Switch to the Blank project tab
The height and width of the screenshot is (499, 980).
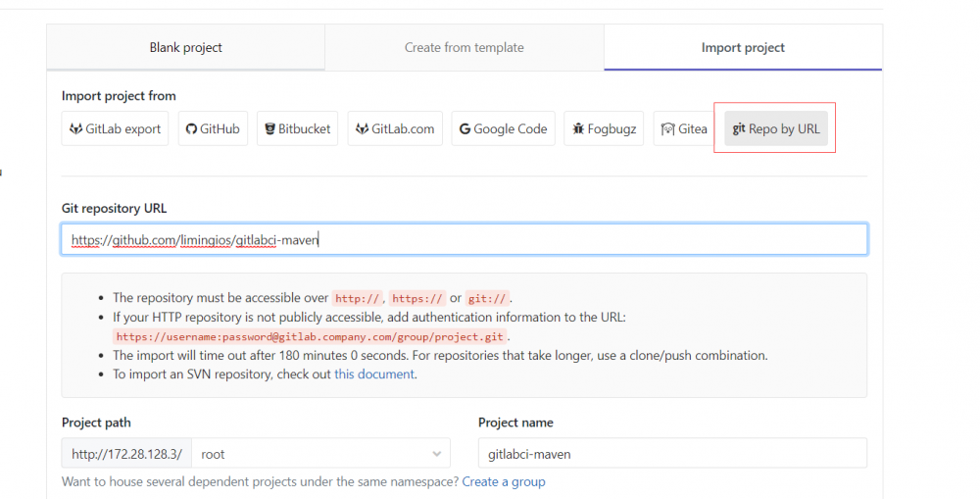pyautogui.click(x=185, y=47)
